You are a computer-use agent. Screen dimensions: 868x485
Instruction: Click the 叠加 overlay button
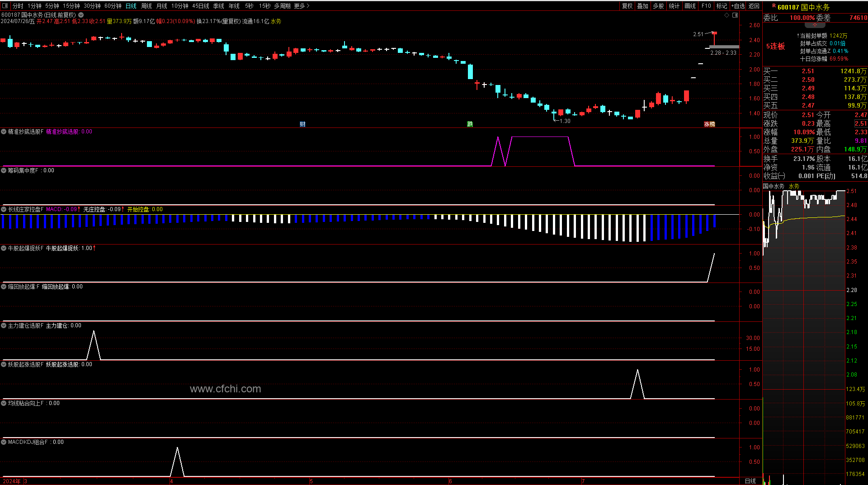[x=643, y=6]
